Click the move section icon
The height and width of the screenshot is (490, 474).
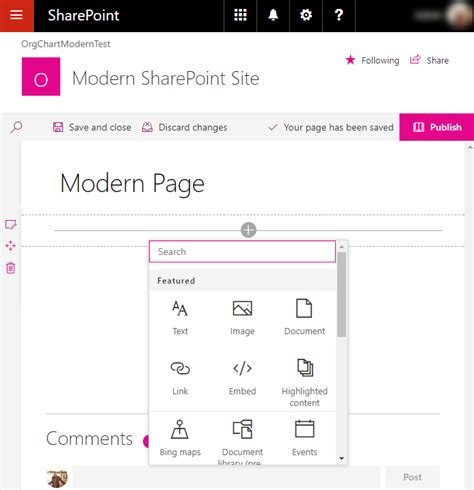11,246
